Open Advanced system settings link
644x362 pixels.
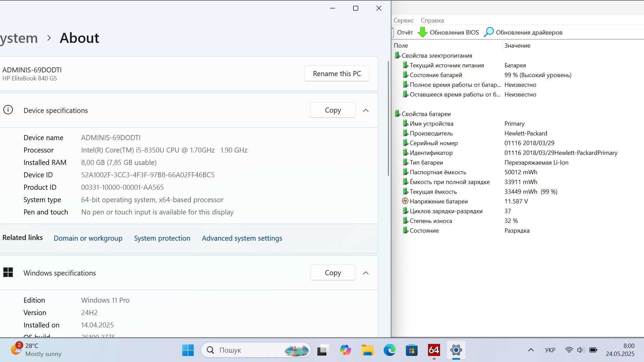coord(242,238)
